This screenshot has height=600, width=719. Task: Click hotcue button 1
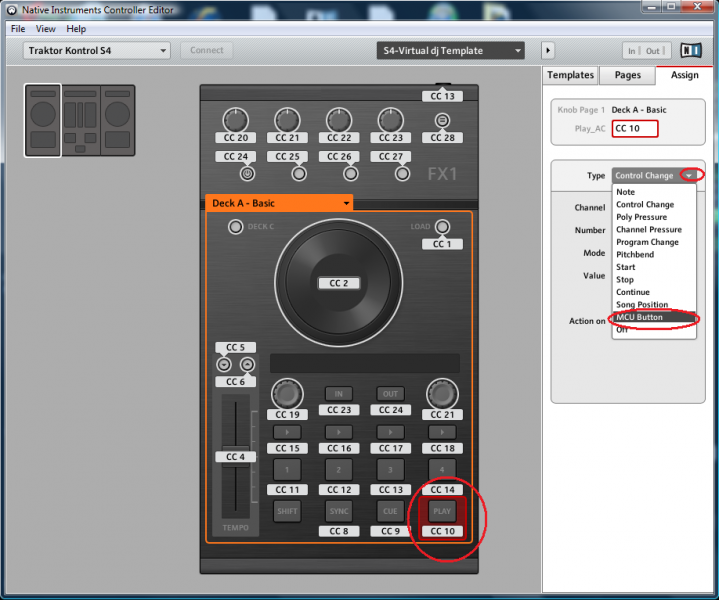pos(287,470)
